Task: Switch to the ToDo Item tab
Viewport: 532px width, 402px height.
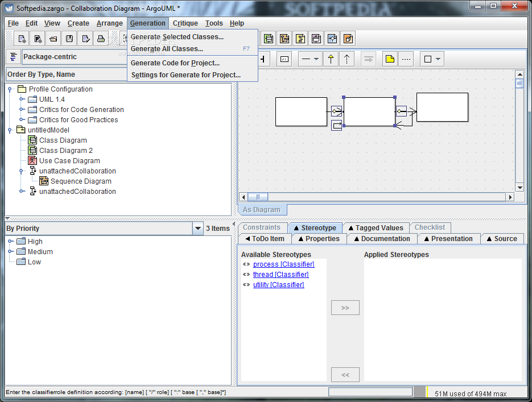Action: coord(265,239)
